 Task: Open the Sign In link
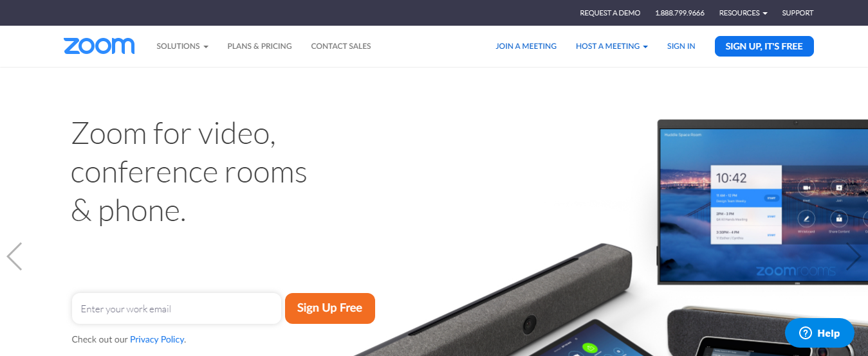click(x=681, y=46)
